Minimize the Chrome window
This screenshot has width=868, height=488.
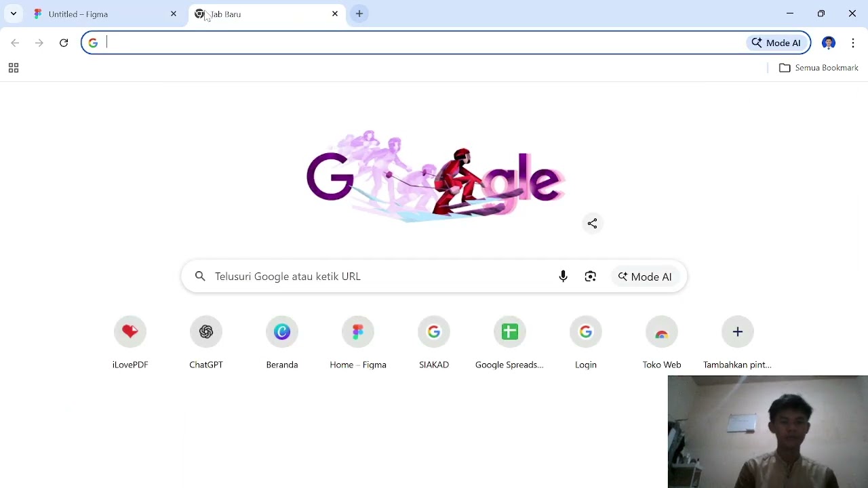(x=790, y=14)
